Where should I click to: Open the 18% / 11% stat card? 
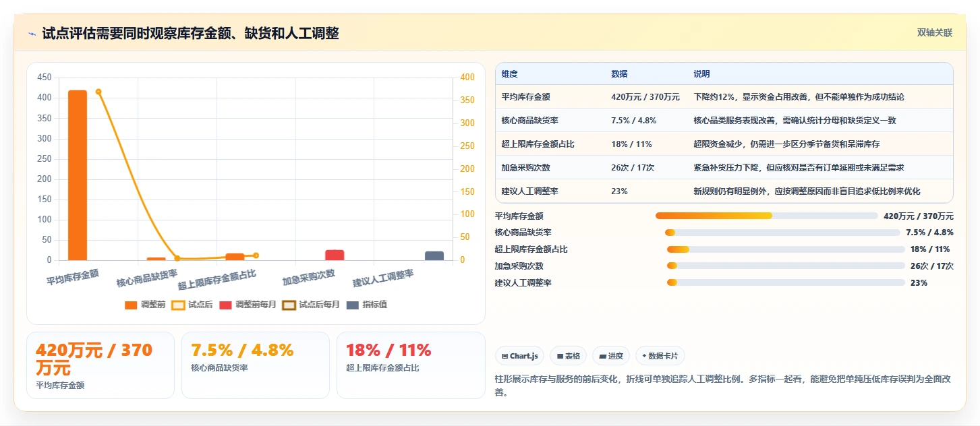point(411,365)
